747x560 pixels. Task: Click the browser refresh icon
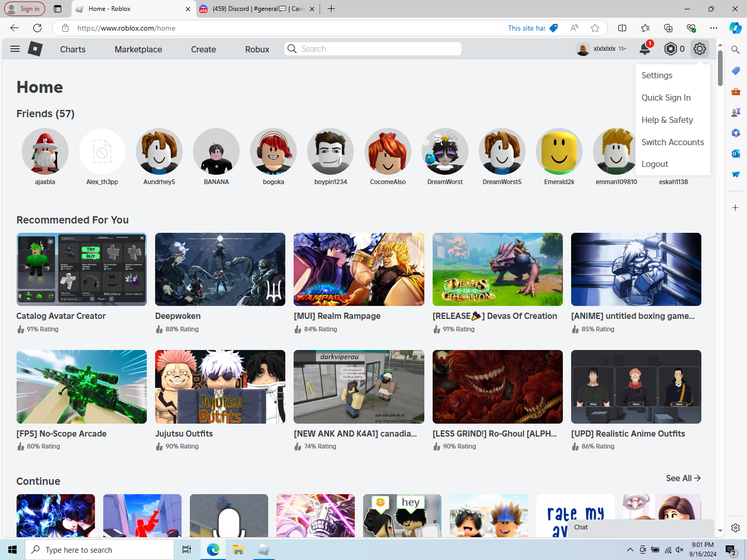coord(37,28)
